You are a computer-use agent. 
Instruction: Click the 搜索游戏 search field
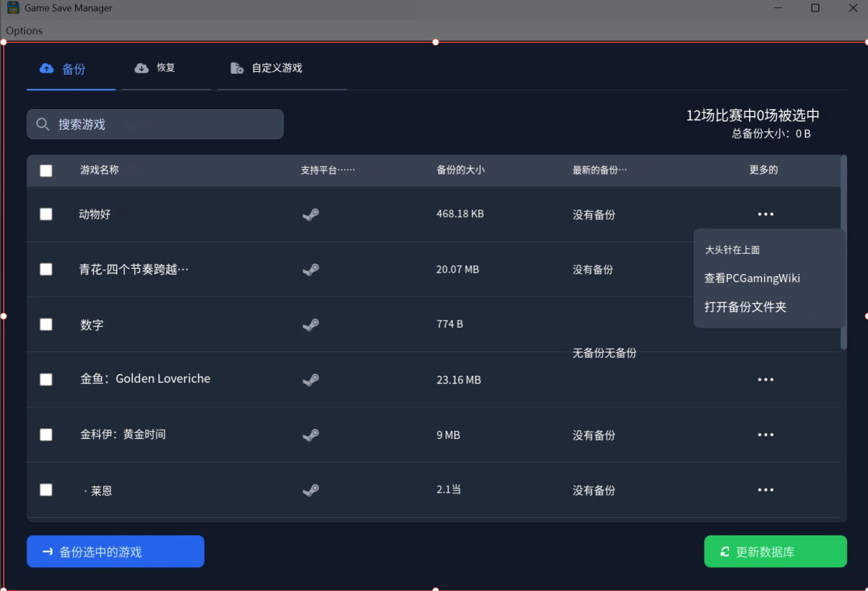(x=155, y=124)
